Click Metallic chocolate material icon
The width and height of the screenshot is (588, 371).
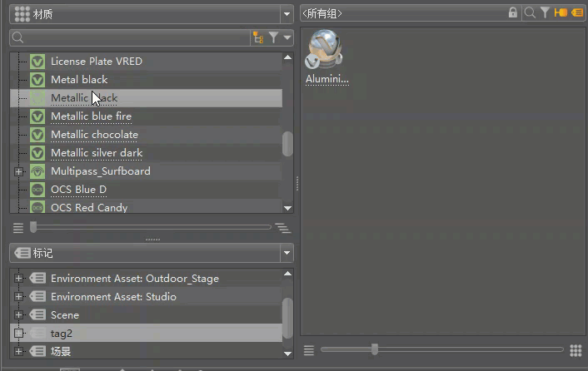37,135
